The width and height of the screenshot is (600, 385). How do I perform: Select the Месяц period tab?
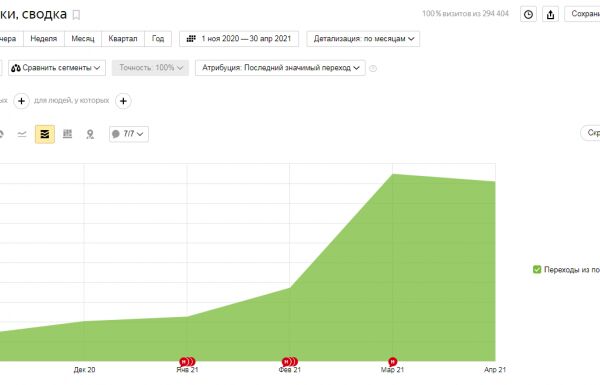coord(83,39)
